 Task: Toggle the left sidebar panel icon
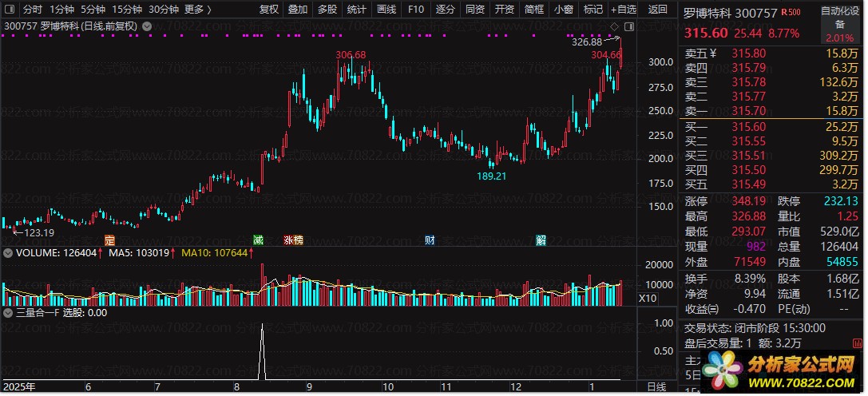[10, 10]
